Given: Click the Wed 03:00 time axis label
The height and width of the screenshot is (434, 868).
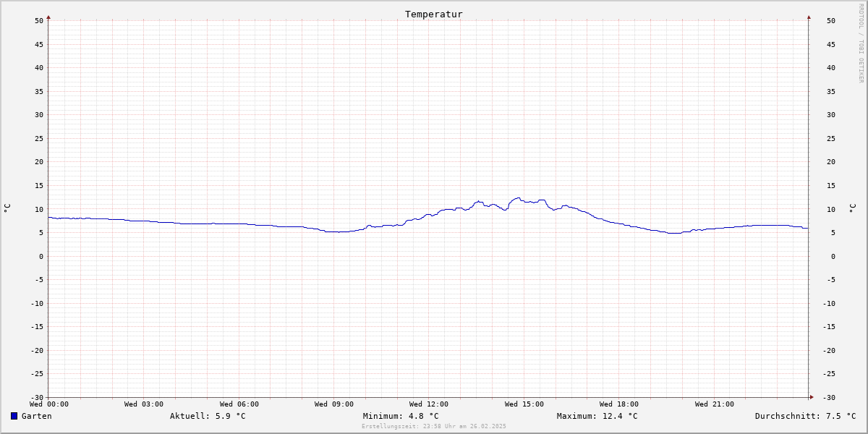Looking at the screenshot, I should (144, 404).
